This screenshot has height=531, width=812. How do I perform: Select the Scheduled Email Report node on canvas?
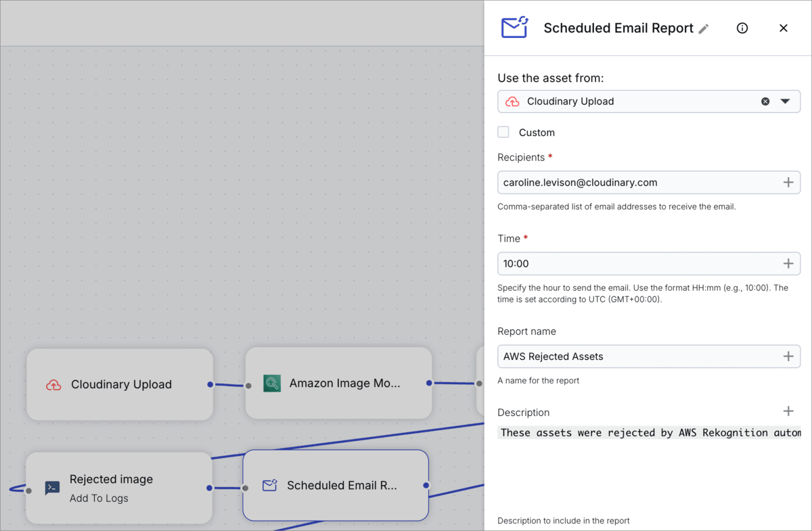(x=336, y=486)
